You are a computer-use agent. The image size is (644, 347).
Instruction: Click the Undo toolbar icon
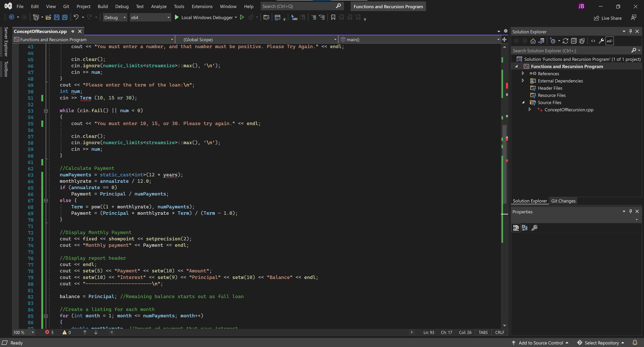[x=76, y=17]
